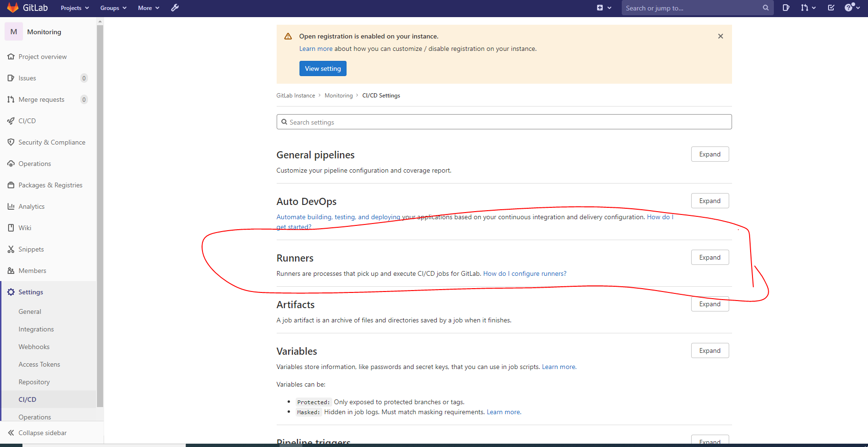
Task: Open Integrations settings submenu item
Action: [x=36, y=329]
